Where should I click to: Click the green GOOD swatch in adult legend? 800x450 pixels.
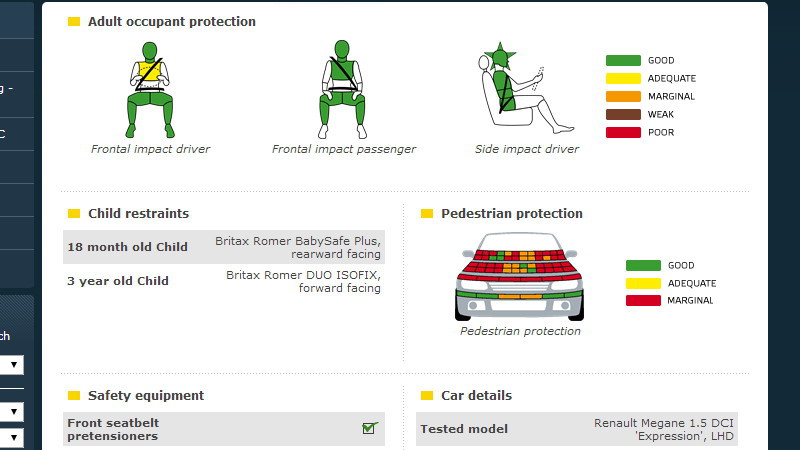(622, 60)
